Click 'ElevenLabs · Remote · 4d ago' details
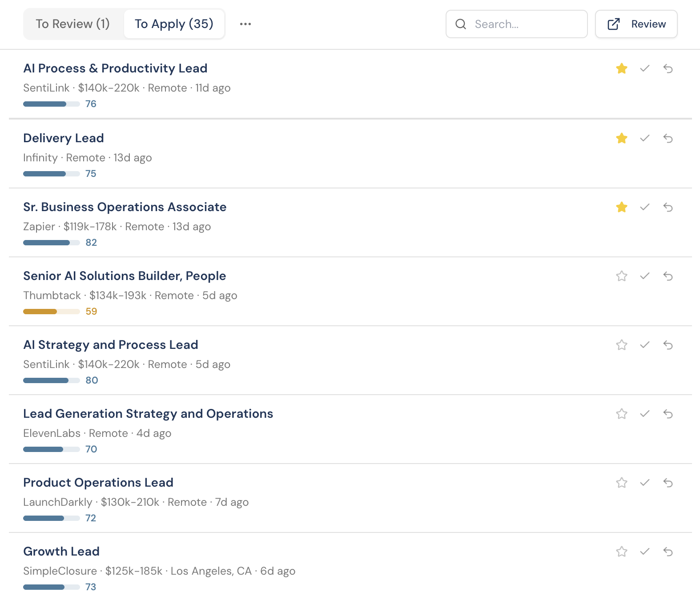 click(x=97, y=433)
